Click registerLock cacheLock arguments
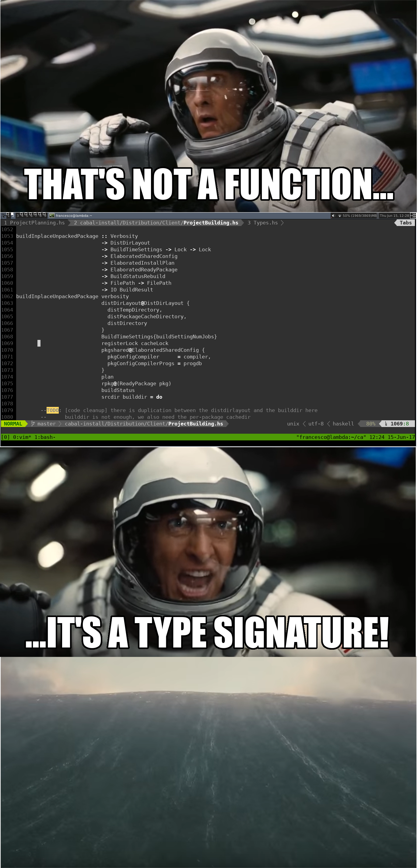This screenshot has width=418, height=868. (135, 343)
